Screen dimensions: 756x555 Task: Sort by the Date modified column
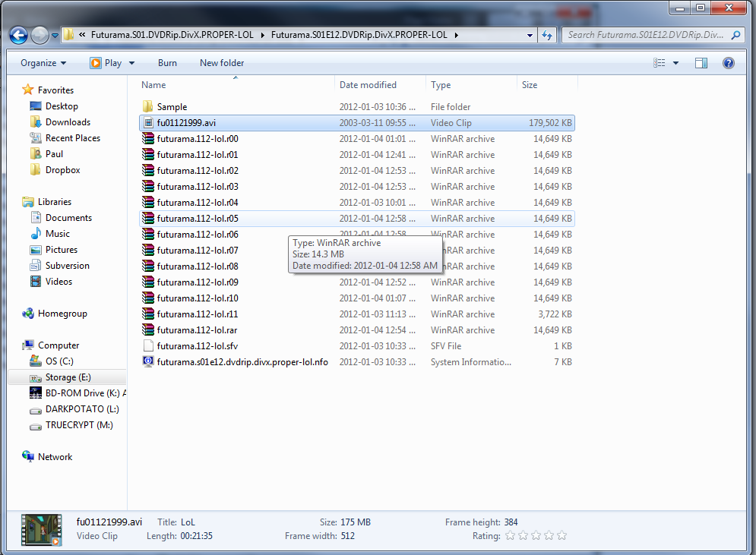coord(368,85)
